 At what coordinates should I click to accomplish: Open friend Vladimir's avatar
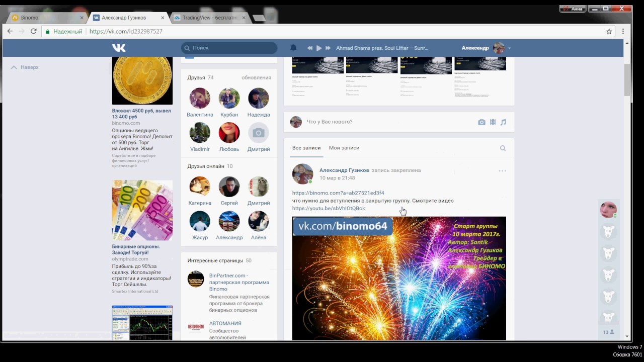pos(200,133)
